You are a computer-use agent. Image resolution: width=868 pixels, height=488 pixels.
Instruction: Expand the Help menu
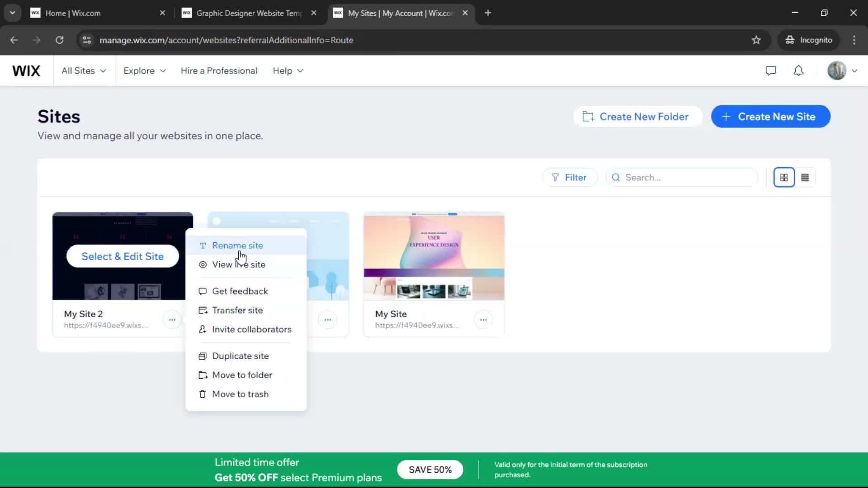[288, 71]
